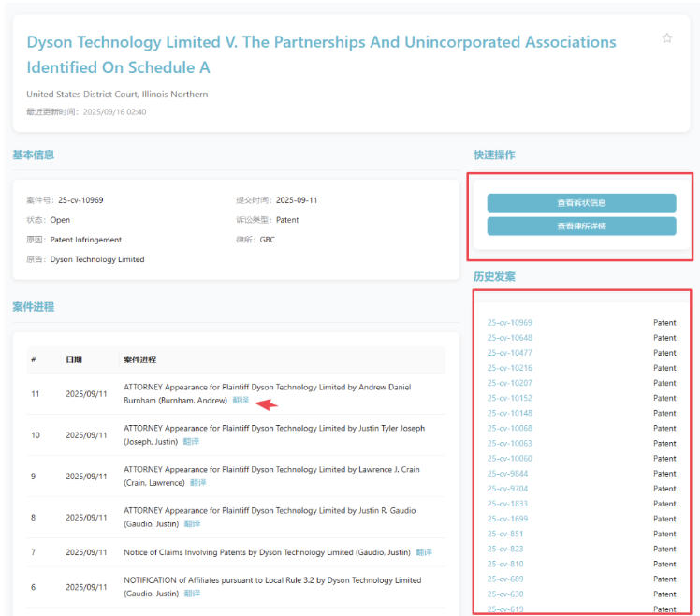Translate the Notice of Claims Involving Patents
The width and height of the screenshot is (700, 616).
click(424, 552)
